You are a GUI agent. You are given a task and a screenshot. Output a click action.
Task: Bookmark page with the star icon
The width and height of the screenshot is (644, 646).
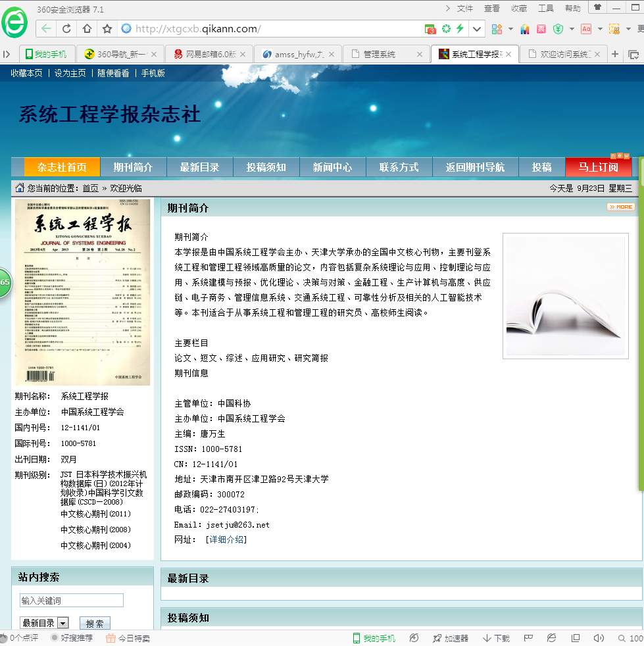[x=107, y=29]
